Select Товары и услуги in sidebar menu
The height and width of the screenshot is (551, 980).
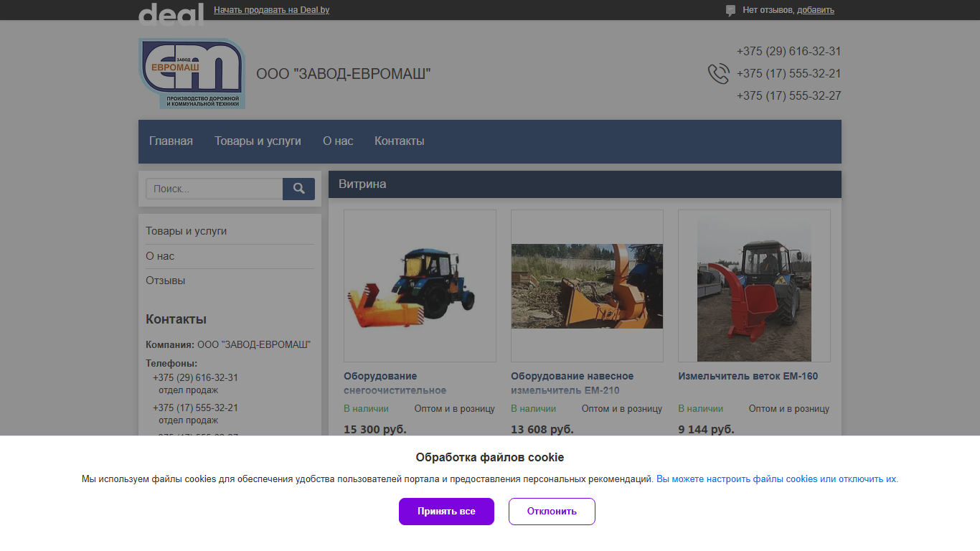186,231
